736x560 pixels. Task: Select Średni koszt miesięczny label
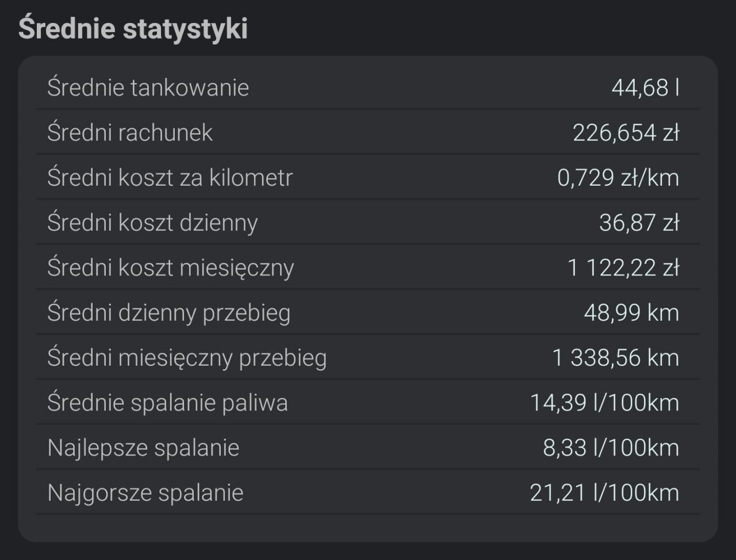(170, 268)
